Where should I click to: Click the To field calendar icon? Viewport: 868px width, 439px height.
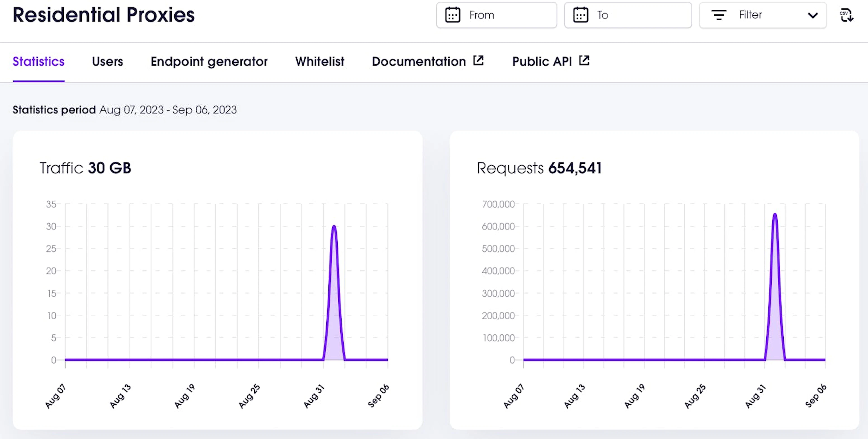point(580,15)
